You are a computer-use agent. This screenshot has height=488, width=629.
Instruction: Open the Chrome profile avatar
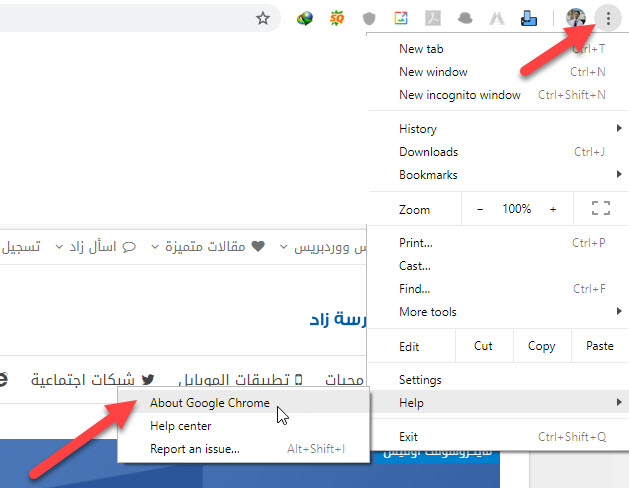576,18
